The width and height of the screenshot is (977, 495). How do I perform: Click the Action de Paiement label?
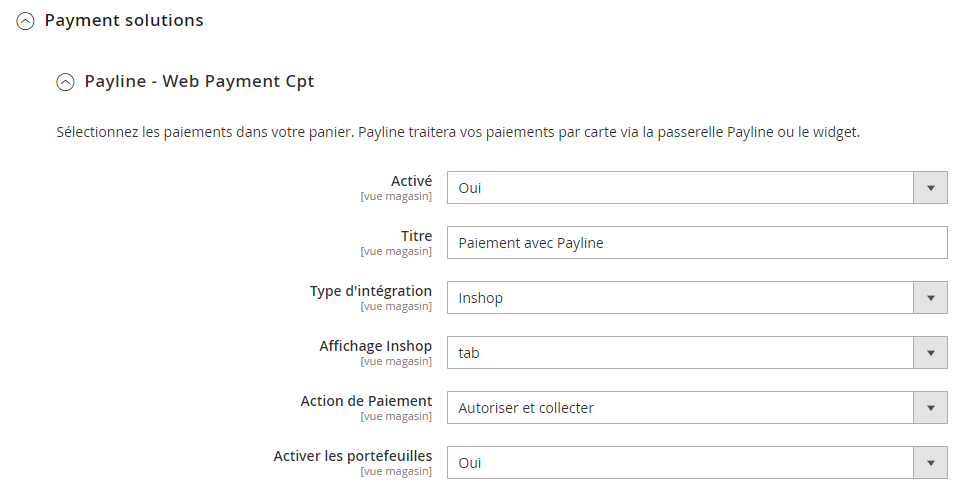366,401
